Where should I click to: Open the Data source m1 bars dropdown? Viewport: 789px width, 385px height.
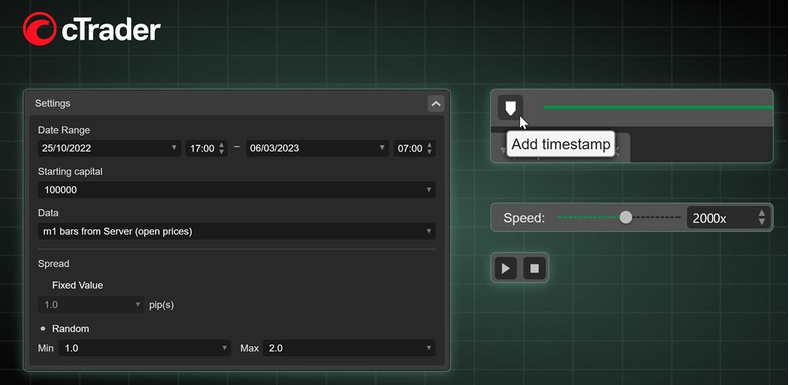click(236, 232)
